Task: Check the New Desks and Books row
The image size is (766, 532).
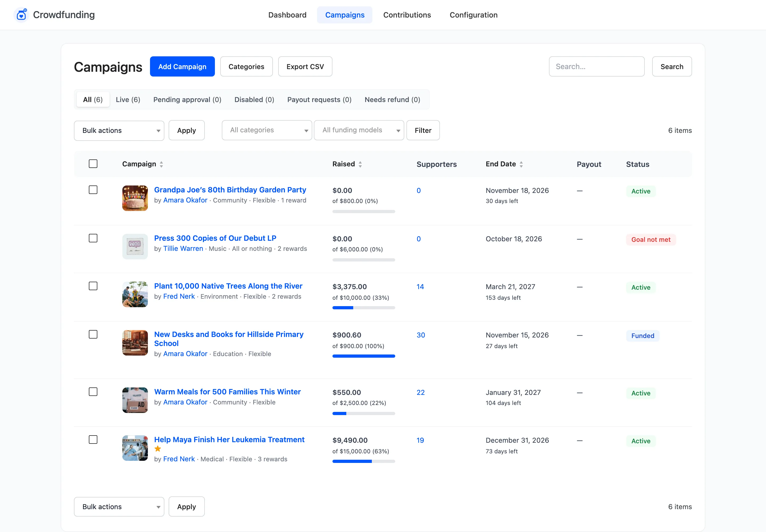Action: [93, 335]
